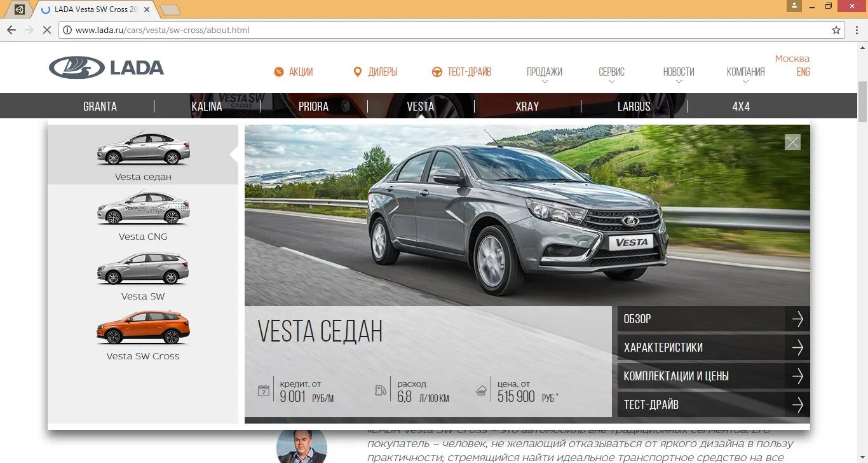Image resolution: width=868 pixels, height=463 pixels.
Task: Click the browser back arrow
Action: pos(11,30)
